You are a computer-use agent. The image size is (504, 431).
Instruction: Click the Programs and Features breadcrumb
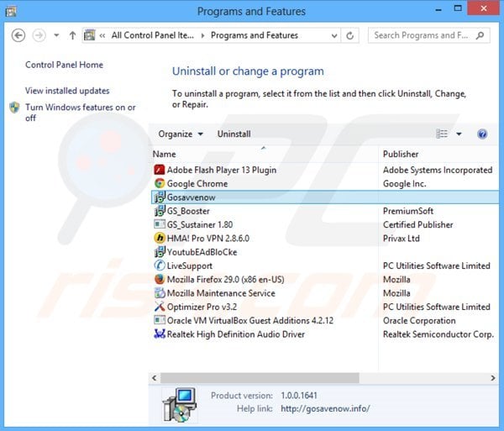click(x=255, y=35)
